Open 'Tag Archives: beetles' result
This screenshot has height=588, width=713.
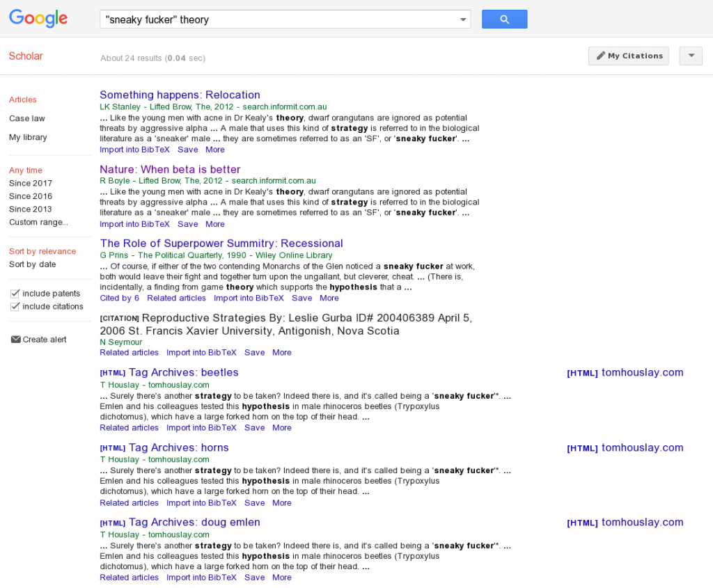click(x=183, y=372)
